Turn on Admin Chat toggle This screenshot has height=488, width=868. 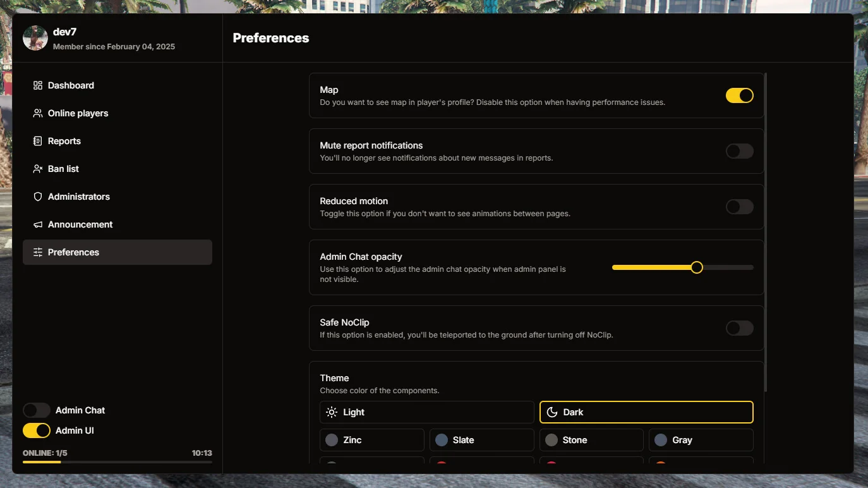pos(37,410)
